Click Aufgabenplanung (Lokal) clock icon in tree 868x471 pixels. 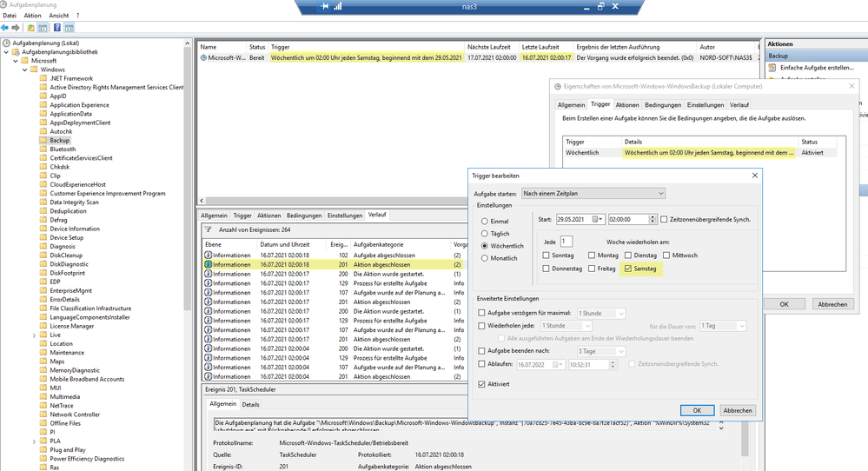click(x=7, y=43)
